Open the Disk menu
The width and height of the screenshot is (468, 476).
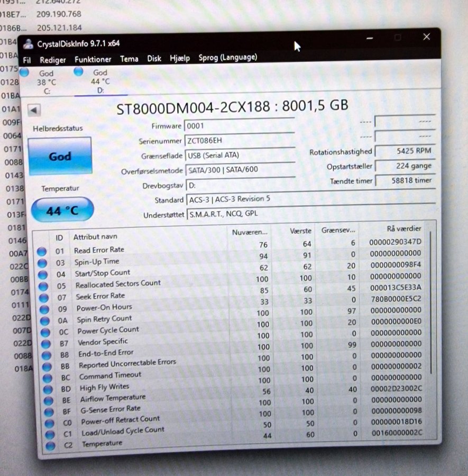coord(154,59)
